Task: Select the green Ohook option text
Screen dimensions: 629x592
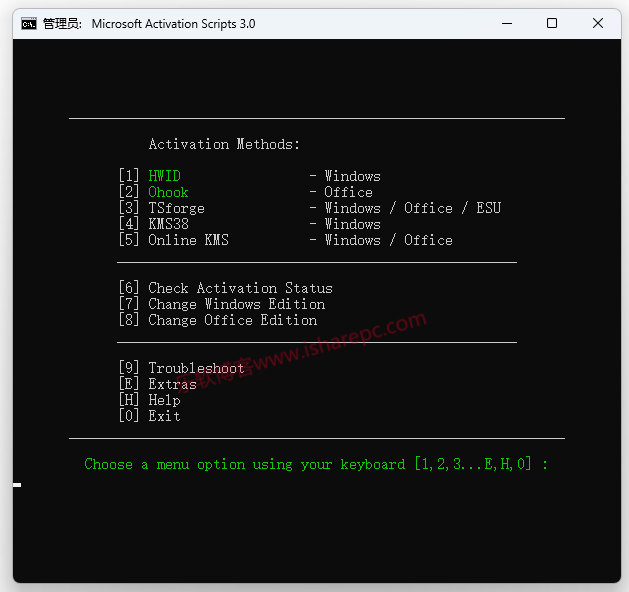Action: pos(168,192)
